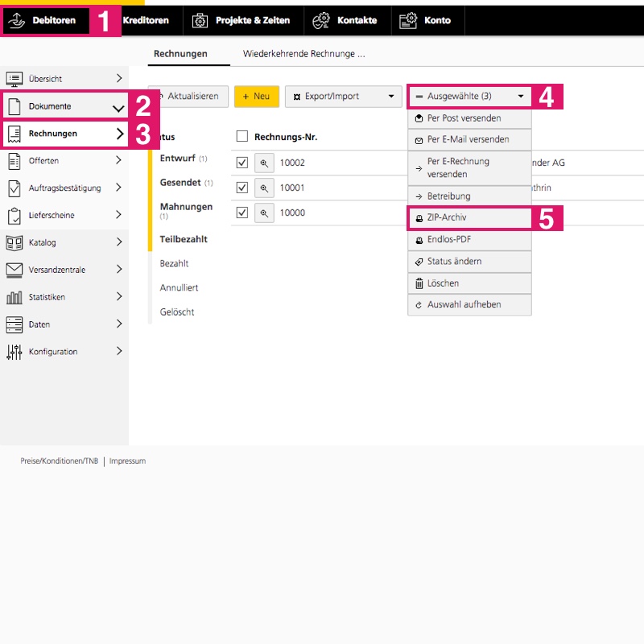Open Konfiguration sliders icon
Viewport: 644px width, 644px height.
[14, 352]
